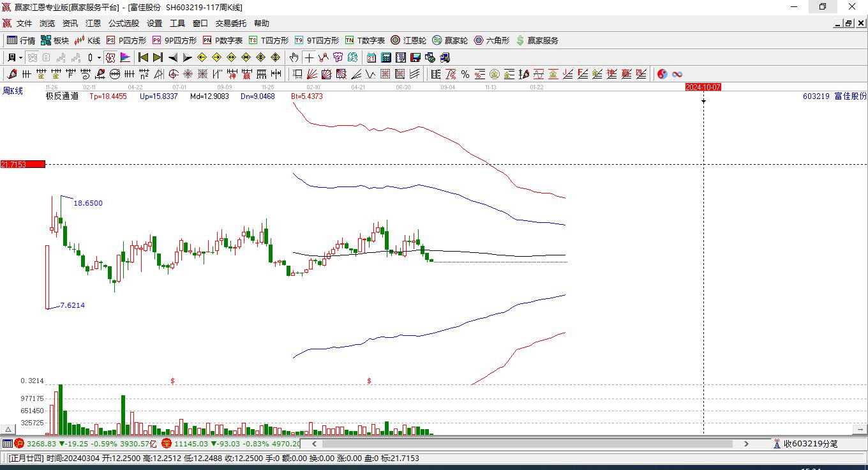Open the 交易委托 menu
This screenshot has height=470, width=868.
(x=230, y=24)
